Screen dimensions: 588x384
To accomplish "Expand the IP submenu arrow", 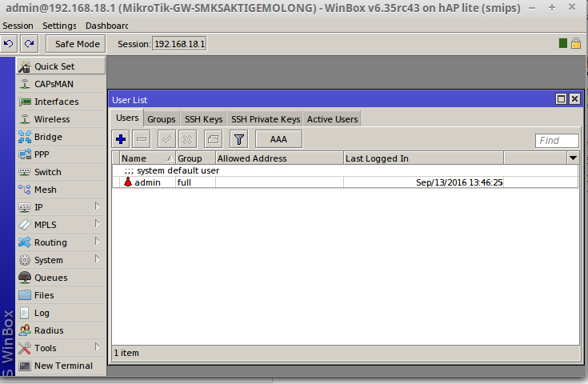I will [97, 206].
